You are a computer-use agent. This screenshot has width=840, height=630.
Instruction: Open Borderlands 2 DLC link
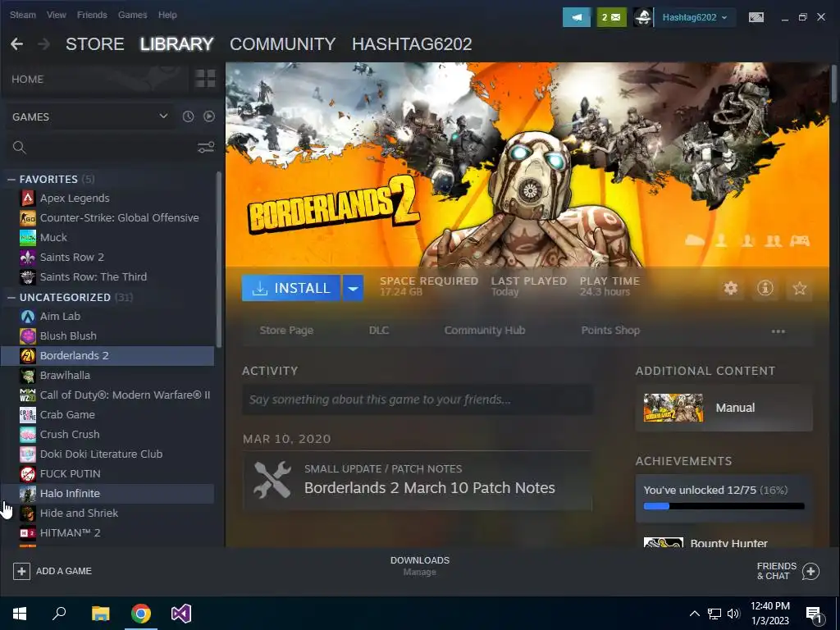[379, 331]
